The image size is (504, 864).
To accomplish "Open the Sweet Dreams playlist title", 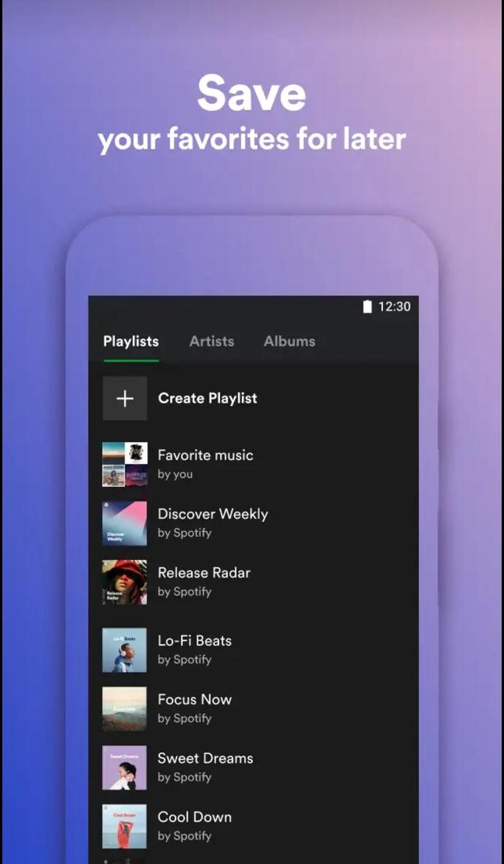I will 205,758.
